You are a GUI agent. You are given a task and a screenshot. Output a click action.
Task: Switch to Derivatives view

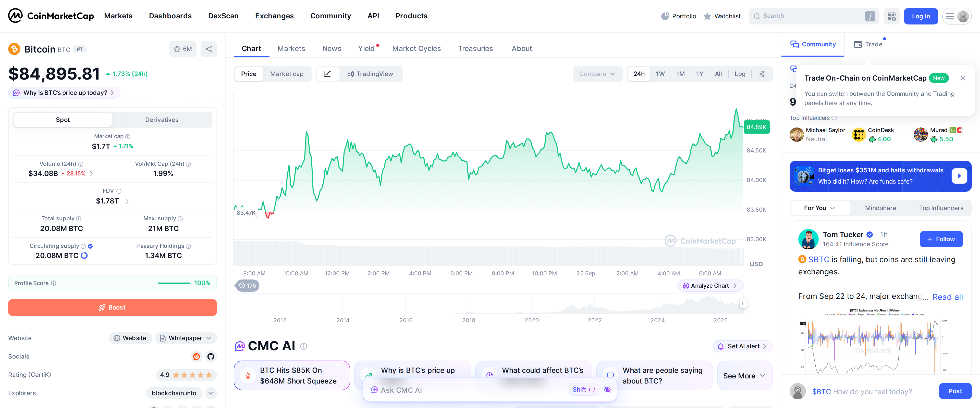click(x=162, y=120)
